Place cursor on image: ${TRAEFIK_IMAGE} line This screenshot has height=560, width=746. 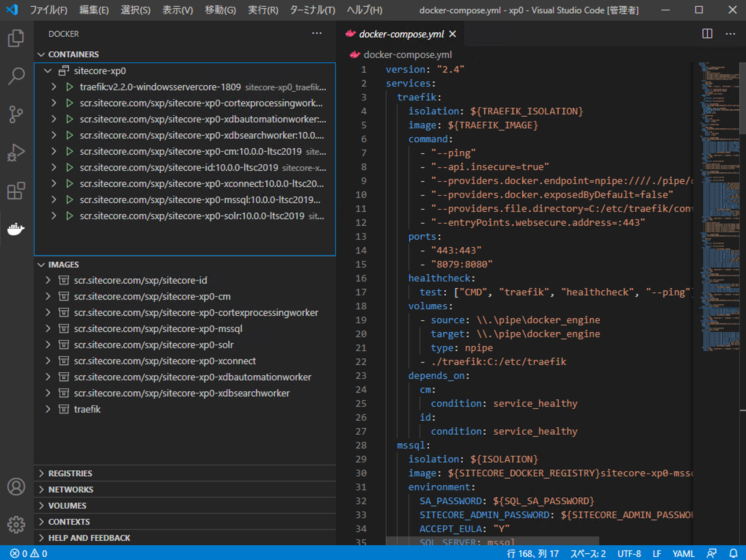click(473, 125)
